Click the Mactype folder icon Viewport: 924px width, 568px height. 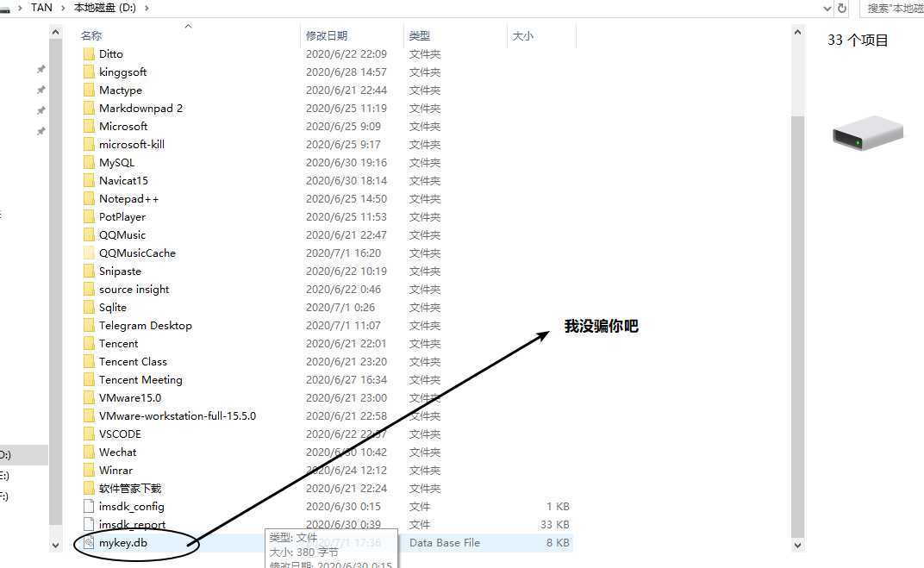point(89,91)
